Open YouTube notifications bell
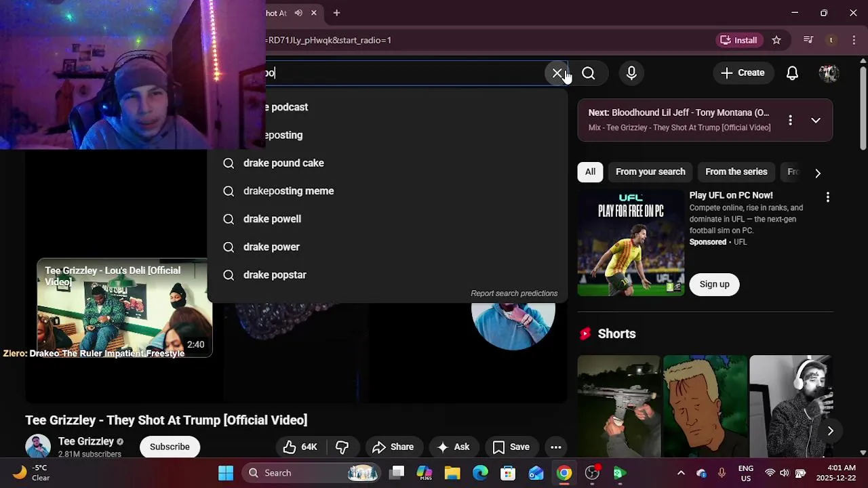Viewport: 868px width, 488px height. coord(792,73)
